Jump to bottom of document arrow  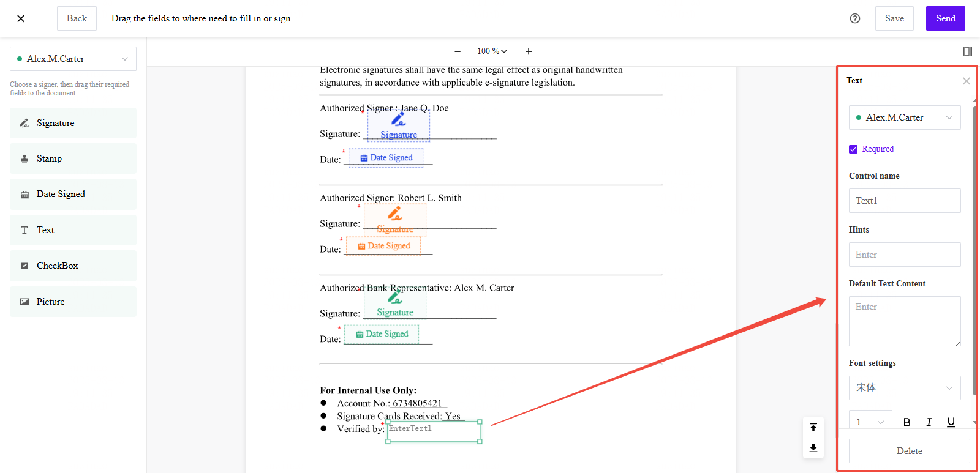pos(813,448)
